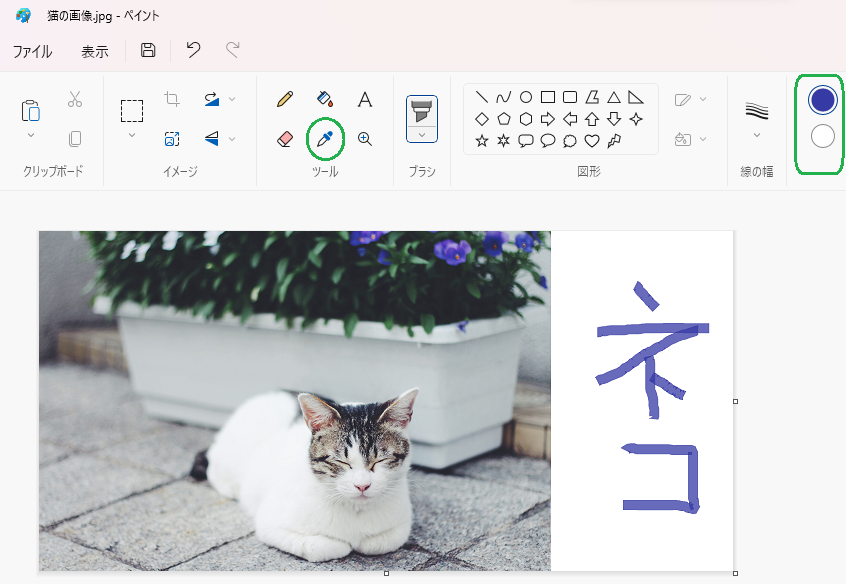Image resolution: width=848 pixels, height=584 pixels.
Task: Select the Eraser tool
Action: click(284, 140)
